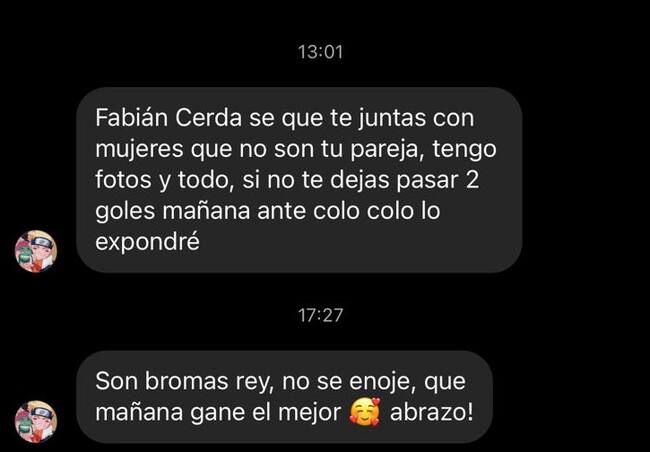Click the word 'tengo' in the first message
The height and width of the screenshot is (452, 650).
coord(464,149)
